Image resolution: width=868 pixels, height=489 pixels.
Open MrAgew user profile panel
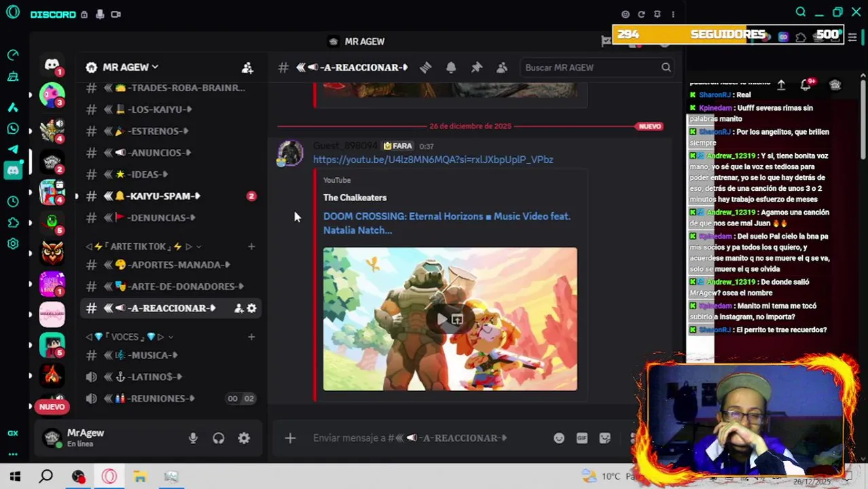(x=85, y=438)
